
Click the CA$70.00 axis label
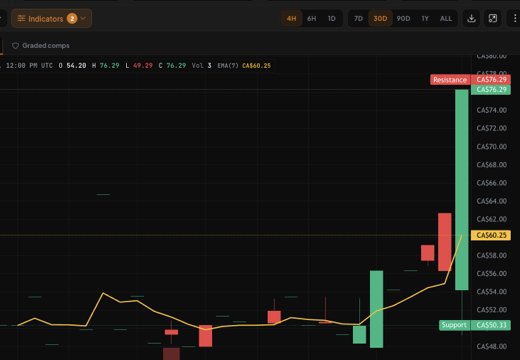coord(491,147)
